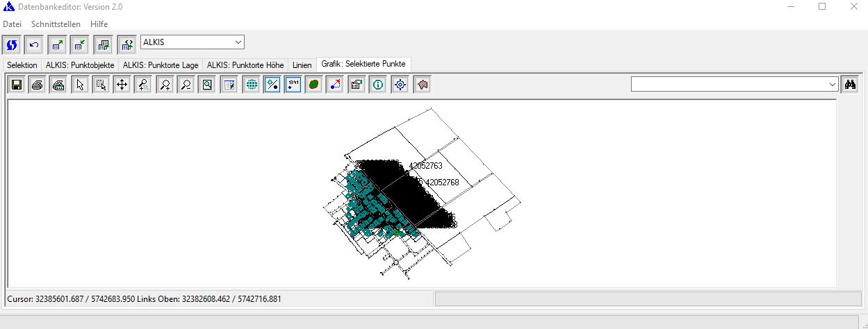Image resolution: width=868 pixels, height=329 pixels.
Task: Toggle the green filled area button
Action: (313, 85)
